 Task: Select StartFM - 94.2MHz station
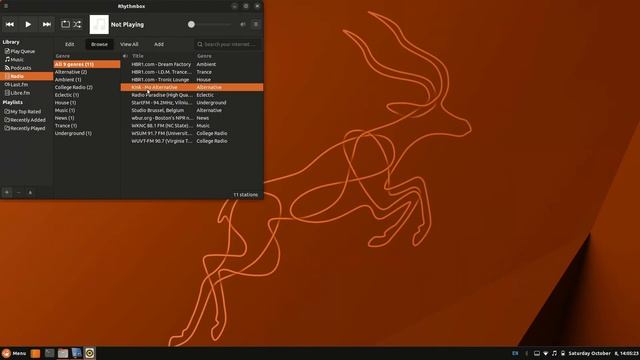point(192,103)
